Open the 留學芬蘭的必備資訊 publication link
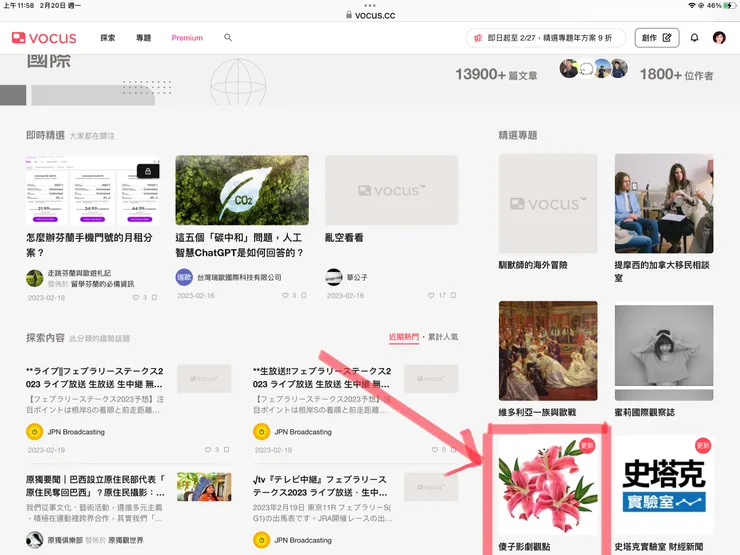The width and height of the screenshot is (740, 555). pos(102,284)
